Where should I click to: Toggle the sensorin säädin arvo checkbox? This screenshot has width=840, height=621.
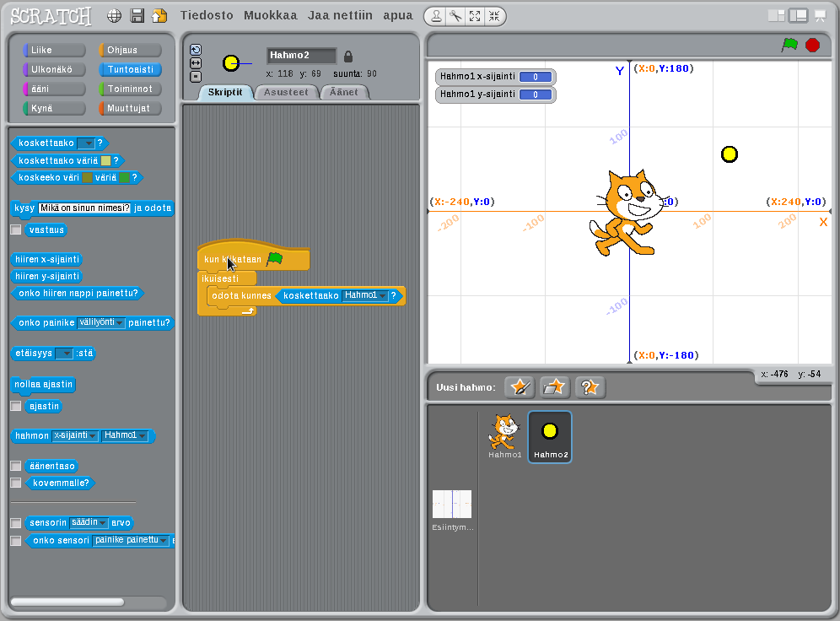16,522
